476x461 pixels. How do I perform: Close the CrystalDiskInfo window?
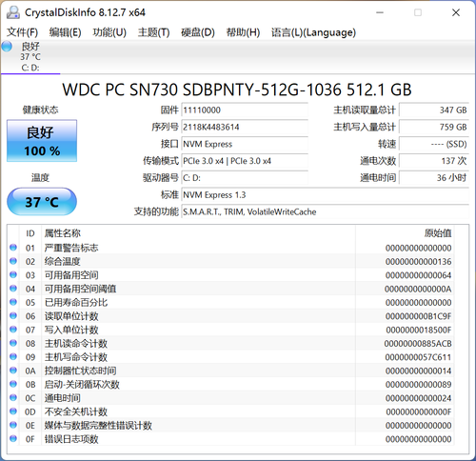tap(456, 12)
